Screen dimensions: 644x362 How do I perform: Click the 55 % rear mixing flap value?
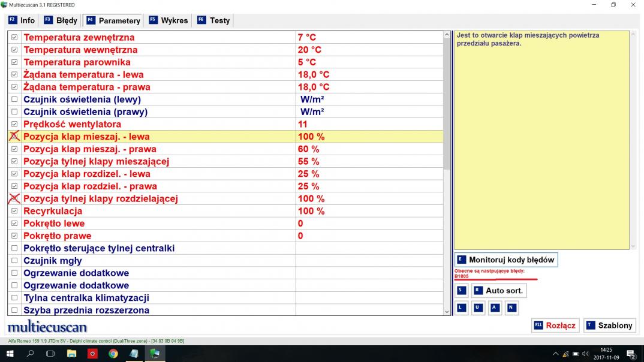click(x=308, y=161)
